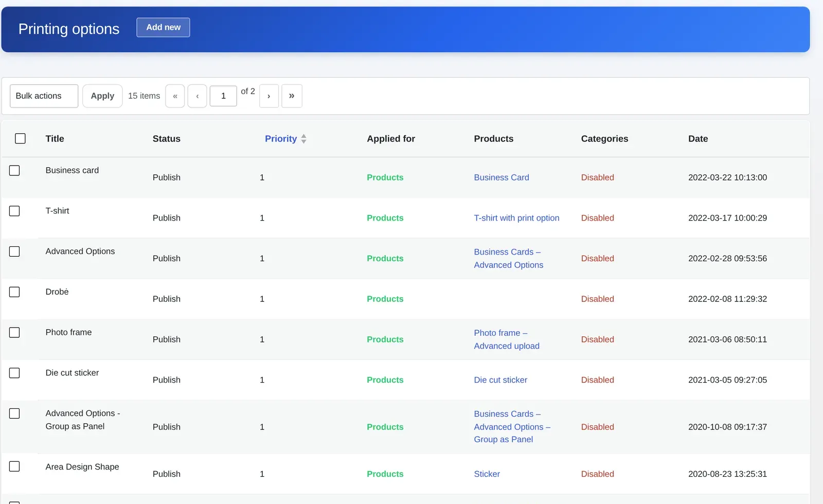Click the Drobė title

point(57,292)
